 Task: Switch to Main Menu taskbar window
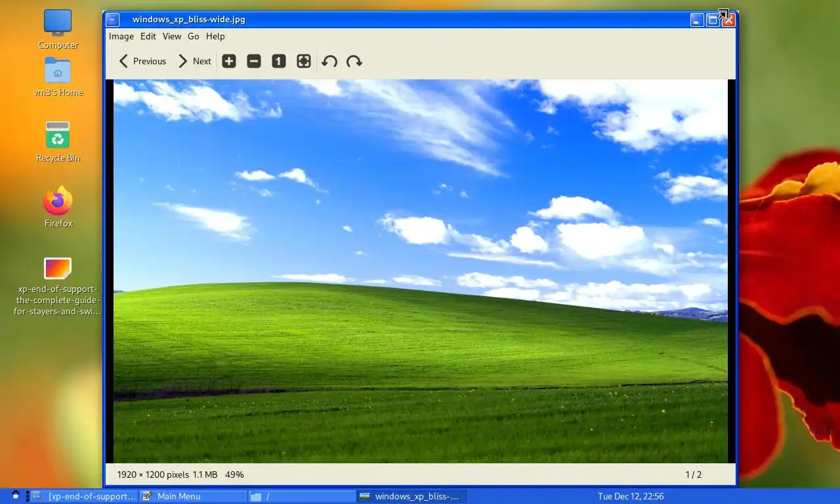click(194, 496)
